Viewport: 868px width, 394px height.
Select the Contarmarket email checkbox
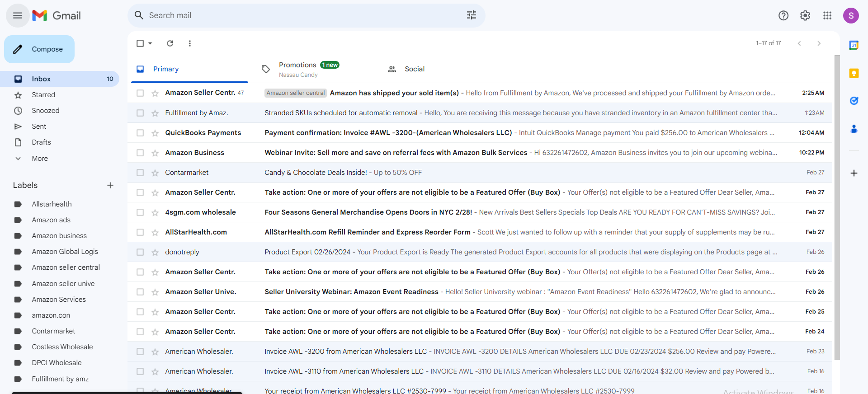click(x=140, y=173)
